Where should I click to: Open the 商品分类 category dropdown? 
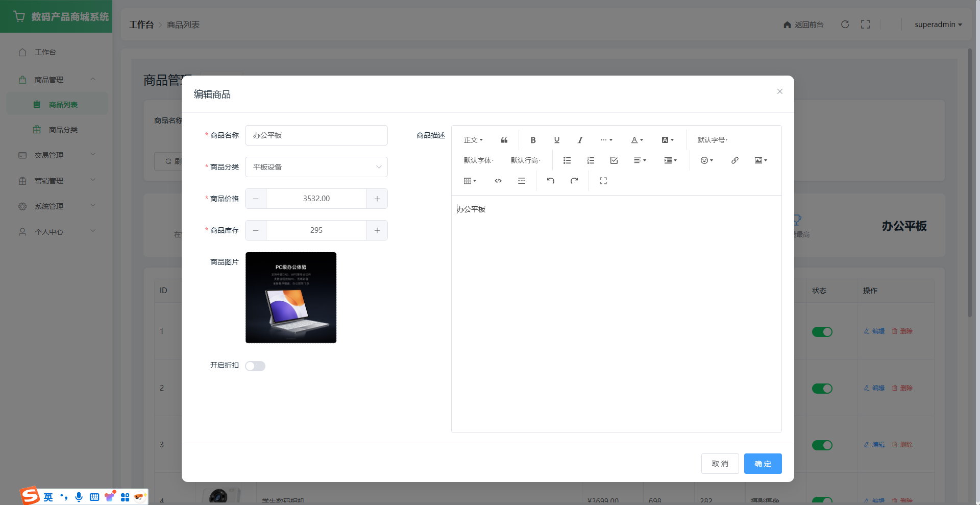click(x=316, y=167)
